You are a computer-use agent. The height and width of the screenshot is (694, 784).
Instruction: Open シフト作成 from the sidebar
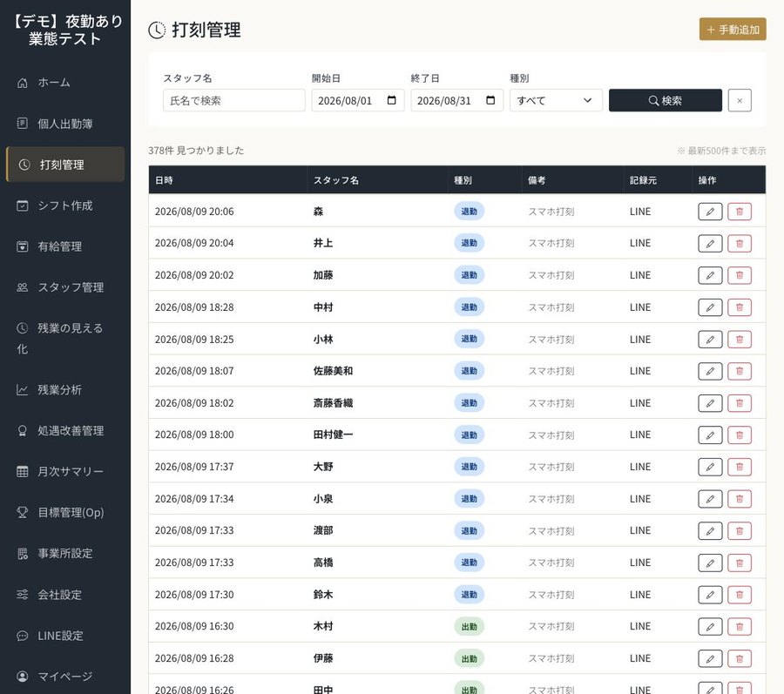pyautogui.click(x=65, y=206)
